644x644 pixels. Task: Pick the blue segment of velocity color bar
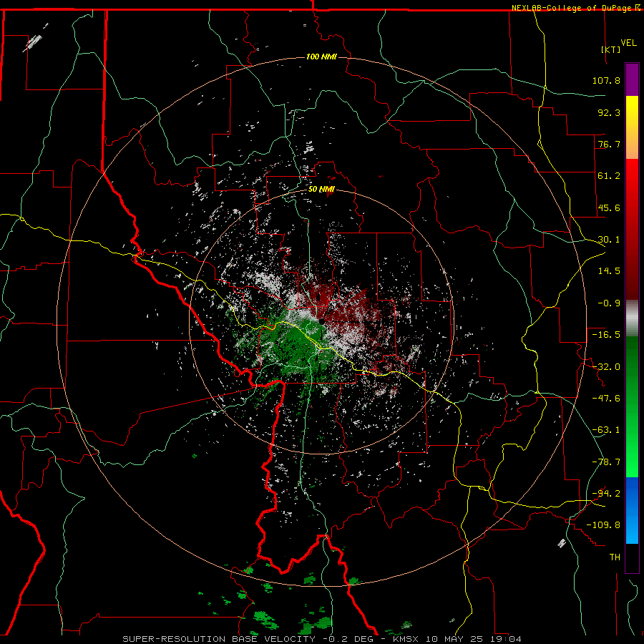(x=632, y=510)
